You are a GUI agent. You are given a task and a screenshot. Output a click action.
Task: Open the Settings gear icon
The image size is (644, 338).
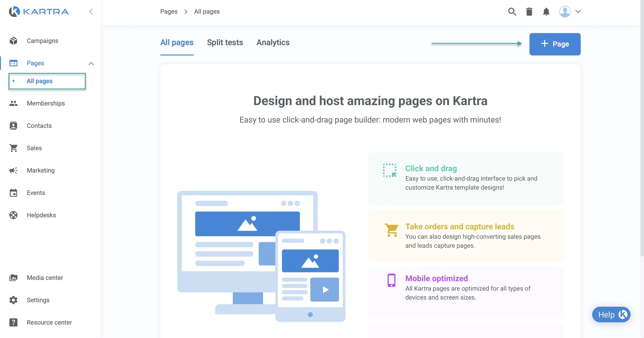pyautogui.click(x=13, y=300)
